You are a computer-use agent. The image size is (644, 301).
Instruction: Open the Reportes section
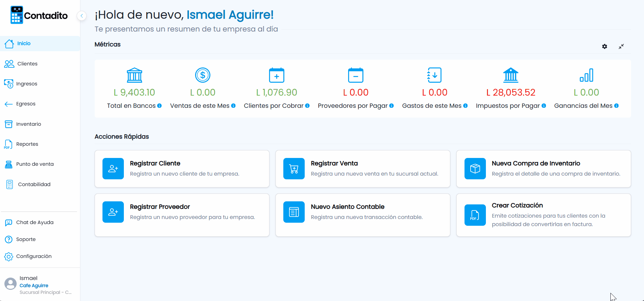[x=40, y=144]
